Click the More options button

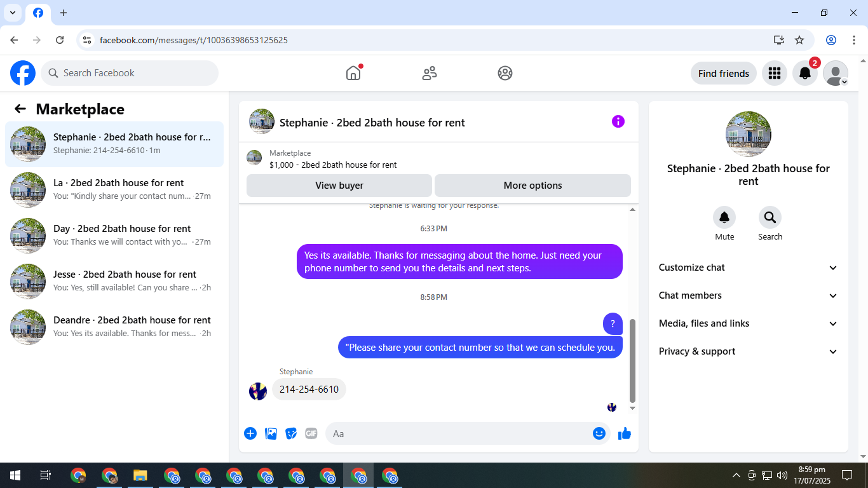coord(532,186)
